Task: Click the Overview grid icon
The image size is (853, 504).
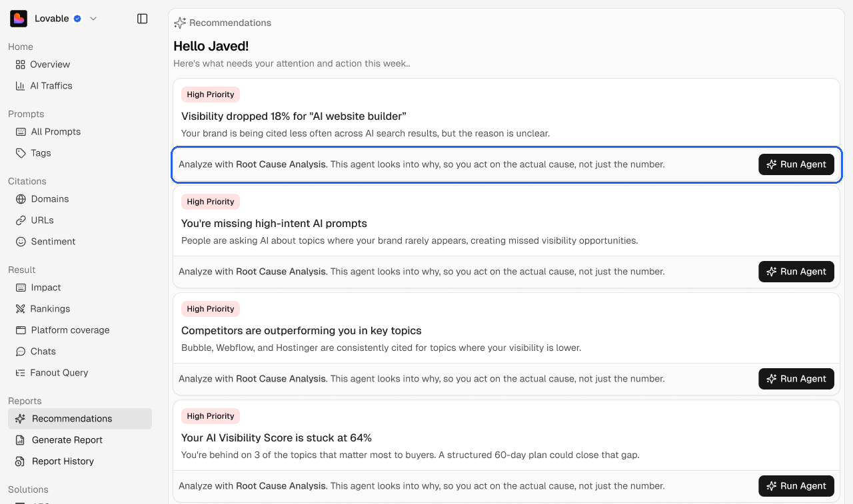Action: [20, 65]
